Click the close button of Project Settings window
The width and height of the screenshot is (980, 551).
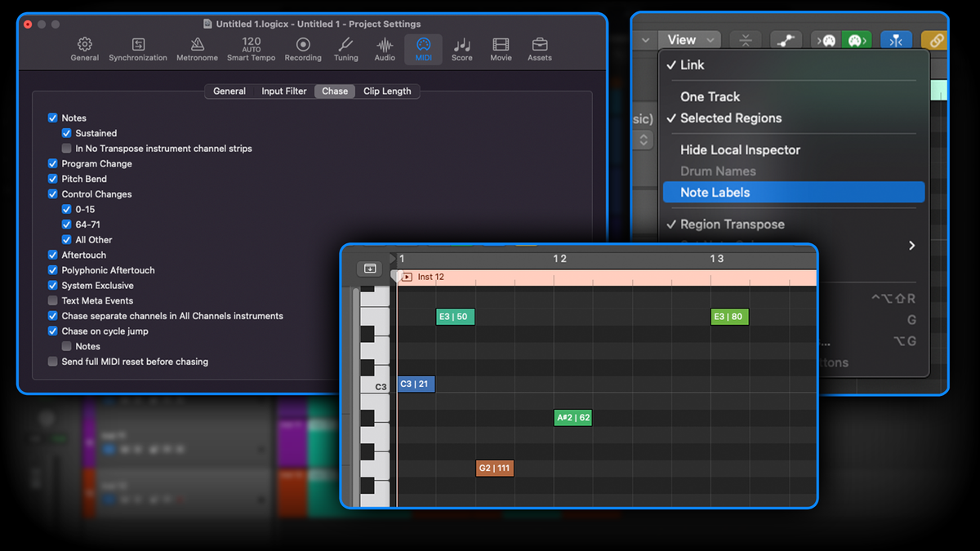click(28, 24)
